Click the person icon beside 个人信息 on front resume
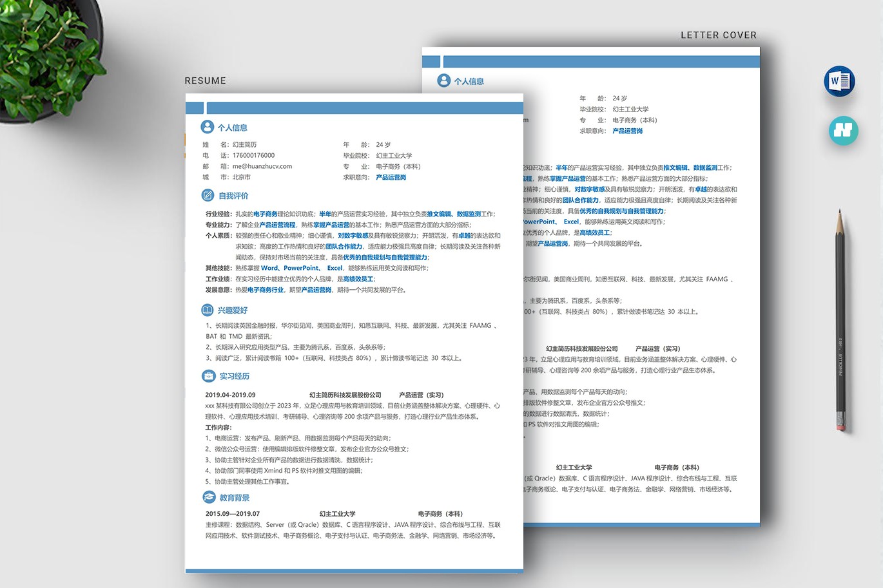Viewport: 883px width, 588px height. click(x=207, y=127)
